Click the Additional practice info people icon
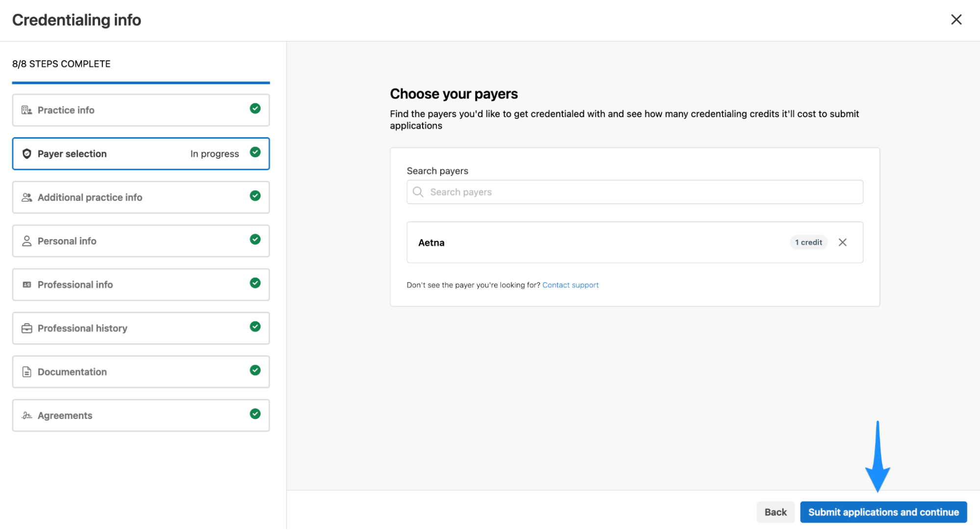 pos(27,197)
